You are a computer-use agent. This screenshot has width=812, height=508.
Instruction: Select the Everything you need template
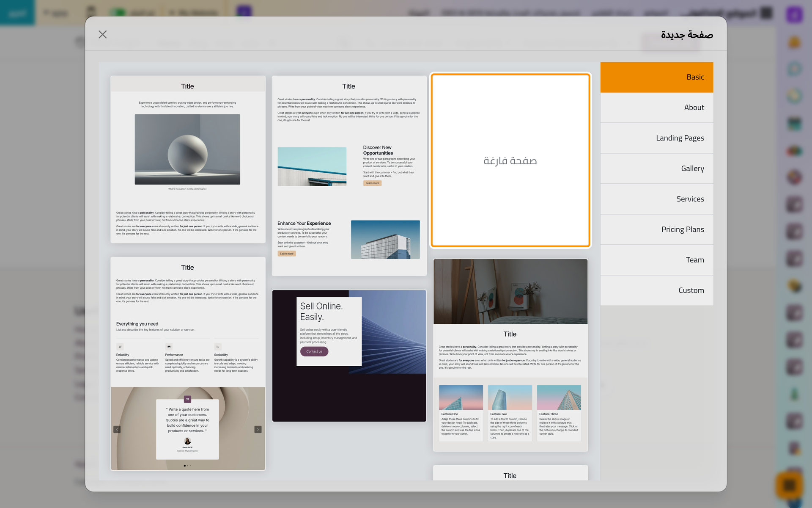pyautogui.click(x=188, y=364)
